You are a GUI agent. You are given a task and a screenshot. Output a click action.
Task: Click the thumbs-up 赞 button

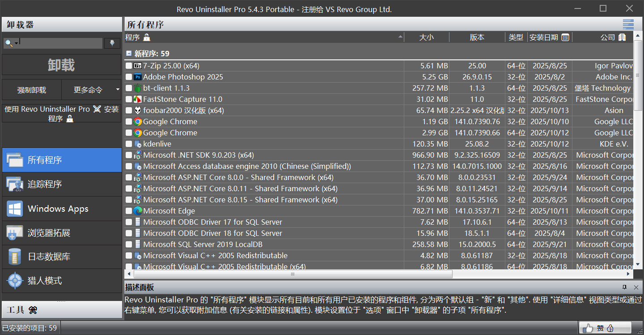coord(605,328)
